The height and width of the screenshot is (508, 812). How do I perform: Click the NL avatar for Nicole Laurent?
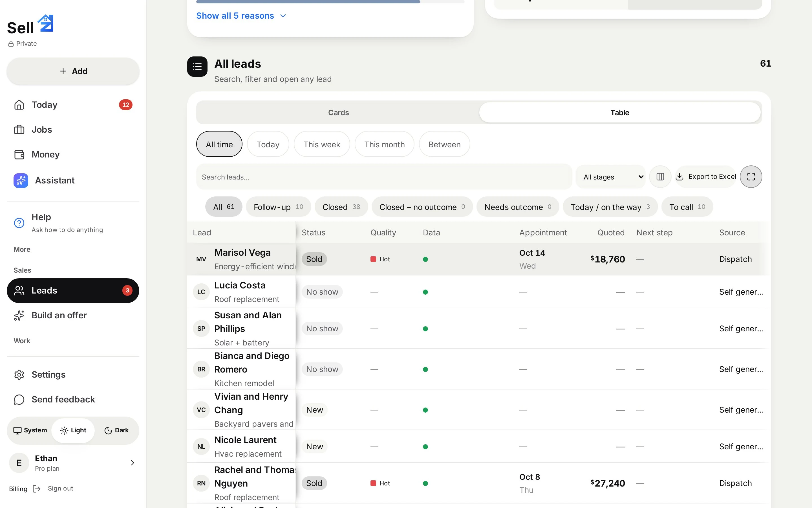tap(201, 446)
